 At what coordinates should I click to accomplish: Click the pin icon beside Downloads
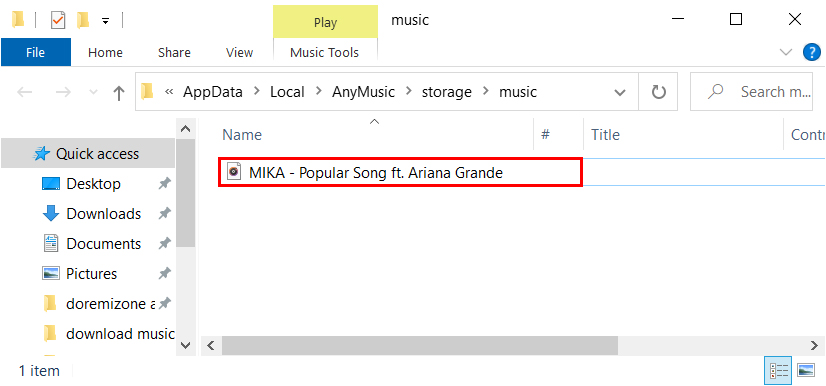[165, 214]
